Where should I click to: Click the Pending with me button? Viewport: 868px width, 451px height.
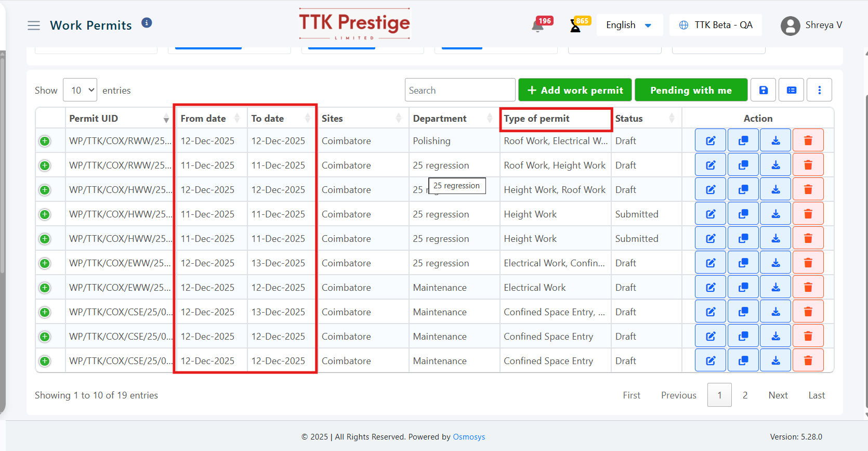click(691, 90)
